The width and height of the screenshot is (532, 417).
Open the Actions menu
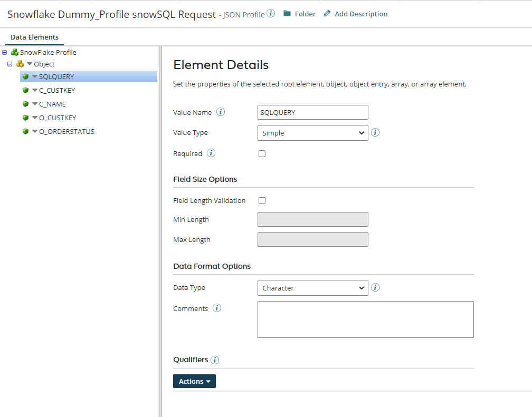(194, 381)
